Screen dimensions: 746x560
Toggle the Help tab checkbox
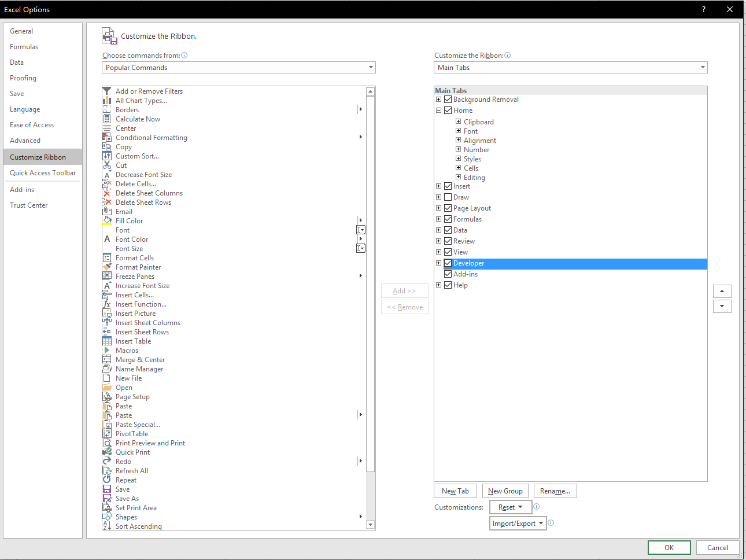pos(448,285)
